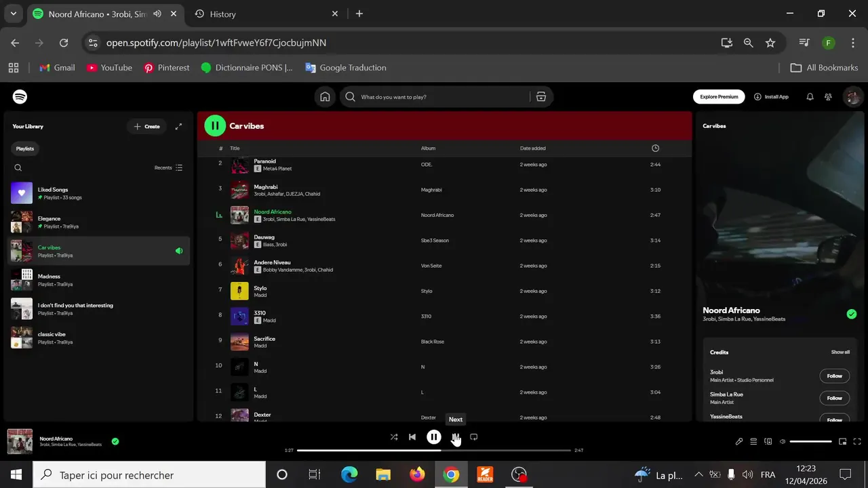The image size is (868, 488).
Task: Go to Spotify Home icon
Action: coord(325,97)
